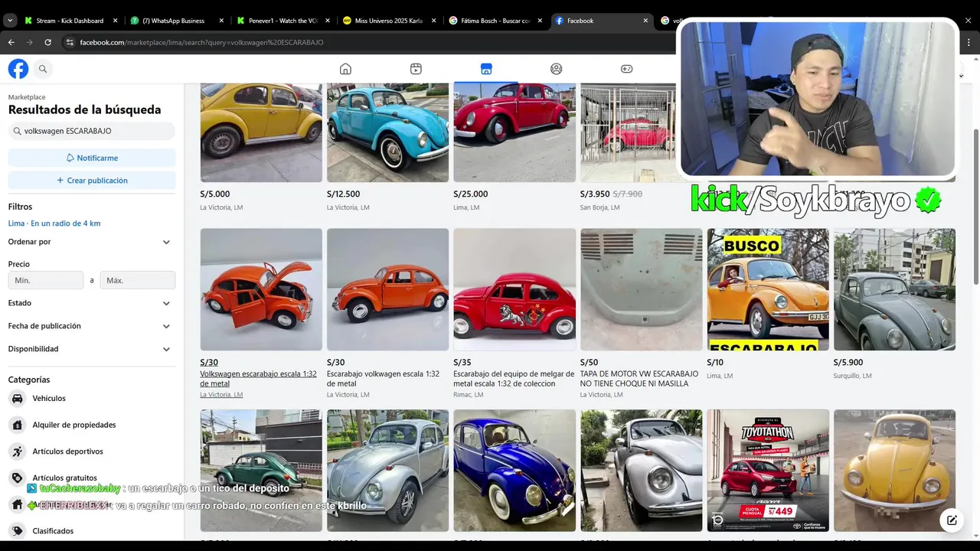Screen dimensions: 980x551
Task: Click Volkswagen escarabajo escala 1:32 title link
Action: coord(258,379)
